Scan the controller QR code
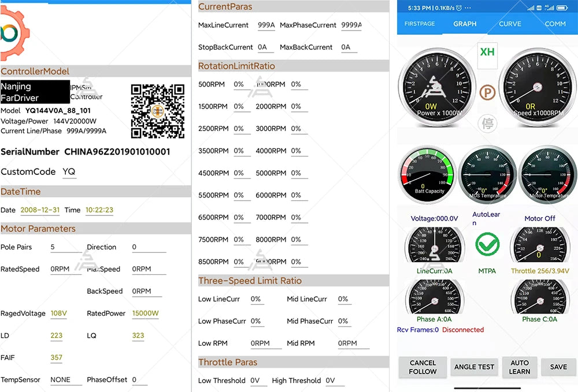 [157, 111]
